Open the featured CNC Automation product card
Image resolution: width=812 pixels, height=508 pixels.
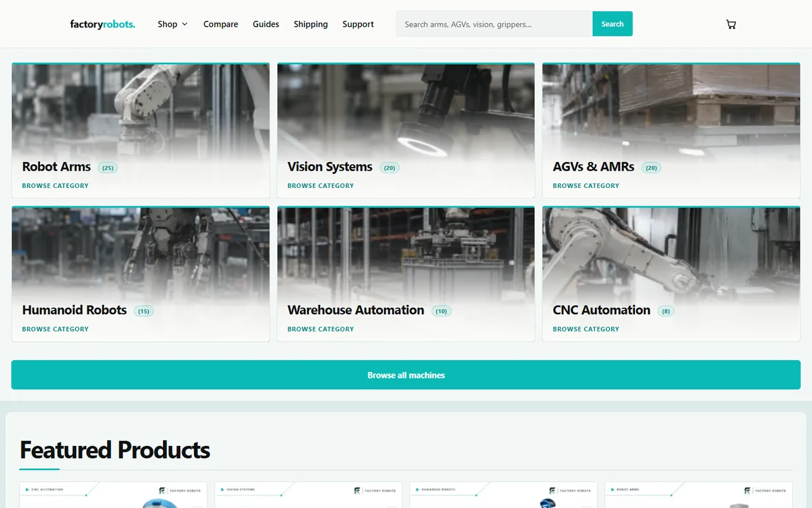[113, 495]
